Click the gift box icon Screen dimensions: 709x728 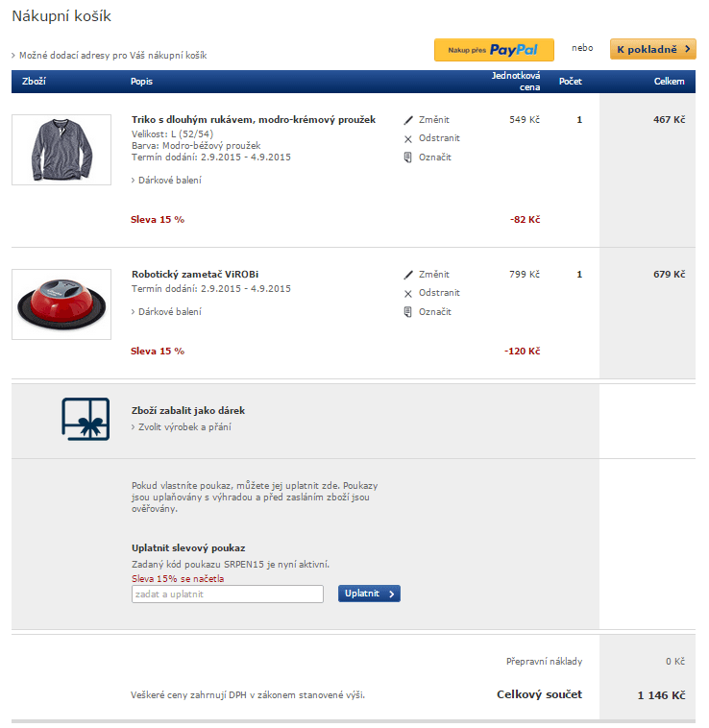pyautogui.click(x=86, y=419)
